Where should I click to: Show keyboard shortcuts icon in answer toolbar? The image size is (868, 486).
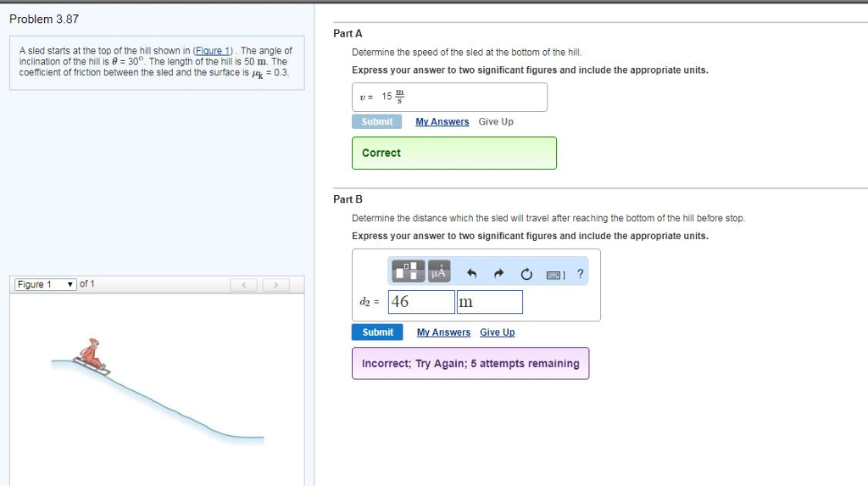click(x=555, y=275)
